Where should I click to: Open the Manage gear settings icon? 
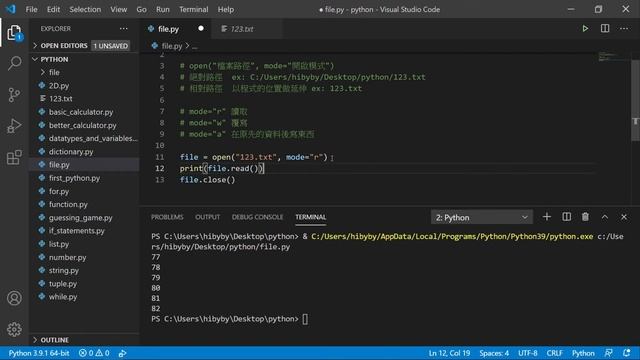[14, 329]
